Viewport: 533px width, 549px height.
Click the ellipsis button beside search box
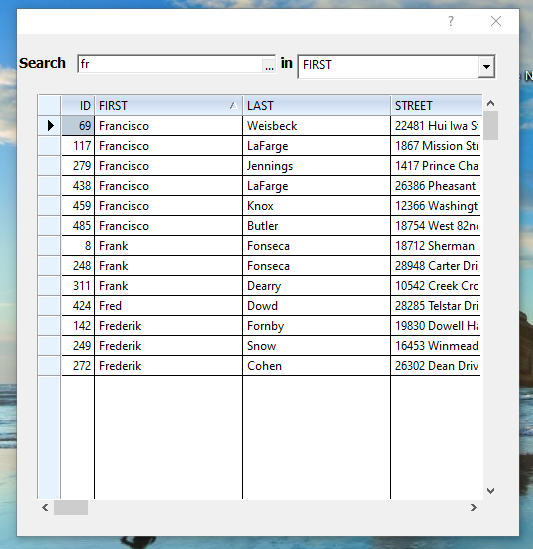269,65
